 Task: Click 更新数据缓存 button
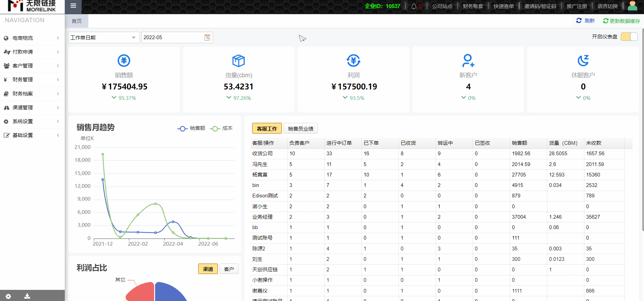pyautogui.click(x=621, y=21)
